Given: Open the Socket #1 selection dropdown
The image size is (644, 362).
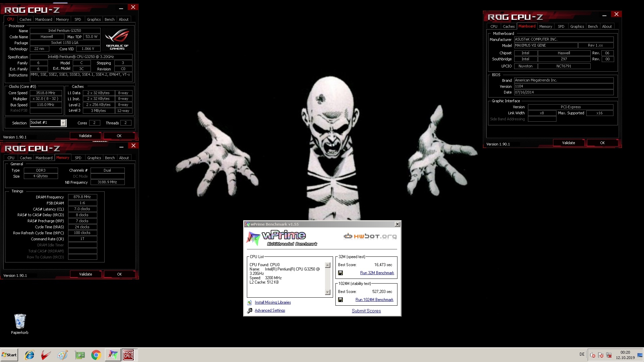Looking at the screenshot, I should coord(63,123).
